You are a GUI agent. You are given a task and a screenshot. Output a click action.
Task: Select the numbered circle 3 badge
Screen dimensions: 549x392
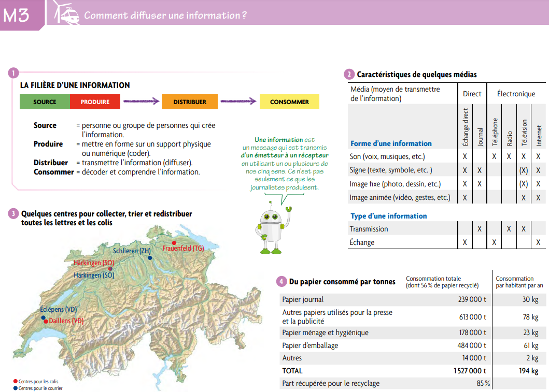point(13,214)
